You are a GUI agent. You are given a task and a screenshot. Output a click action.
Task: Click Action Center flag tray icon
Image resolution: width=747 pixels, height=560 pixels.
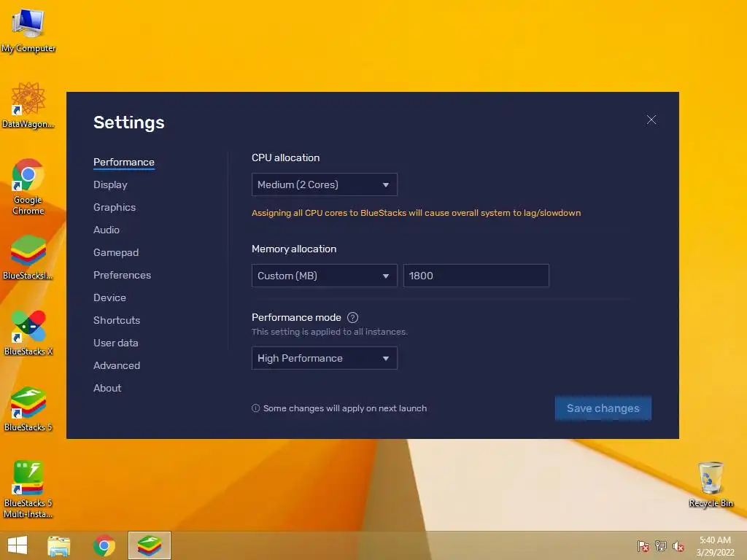click(x=643, y=545)
